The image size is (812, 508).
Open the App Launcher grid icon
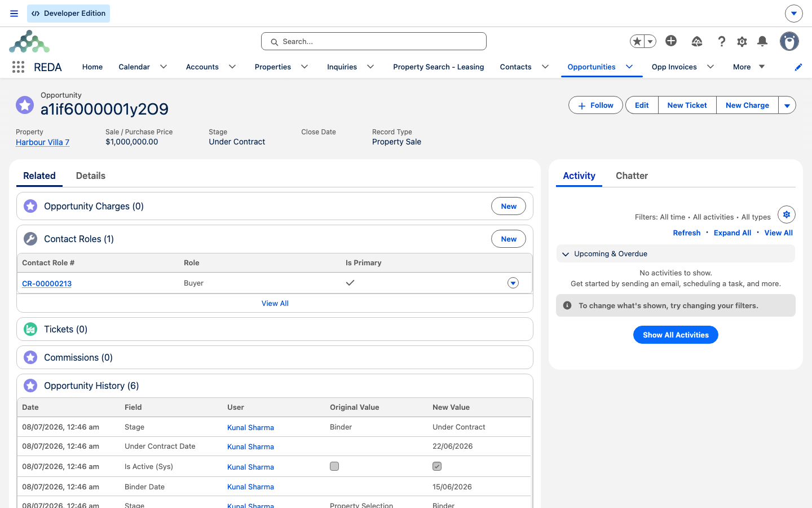[18, 67]
